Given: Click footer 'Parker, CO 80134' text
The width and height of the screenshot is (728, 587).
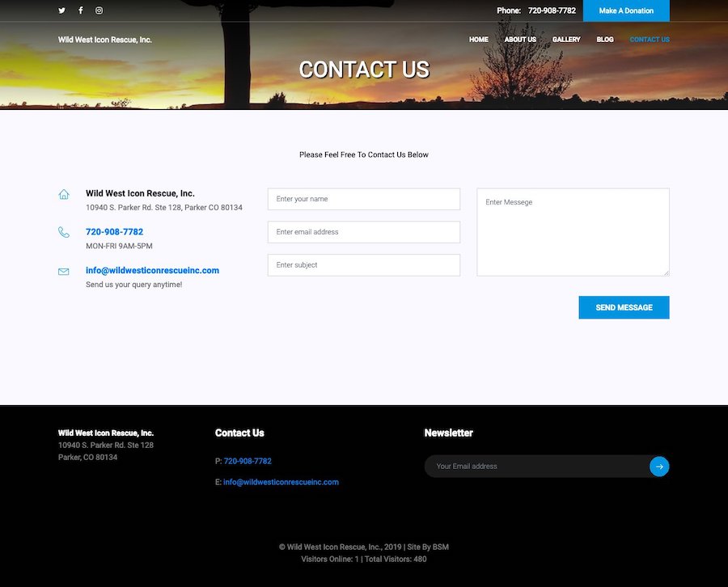Looking at the screenshot, I should tap(87, 457).
